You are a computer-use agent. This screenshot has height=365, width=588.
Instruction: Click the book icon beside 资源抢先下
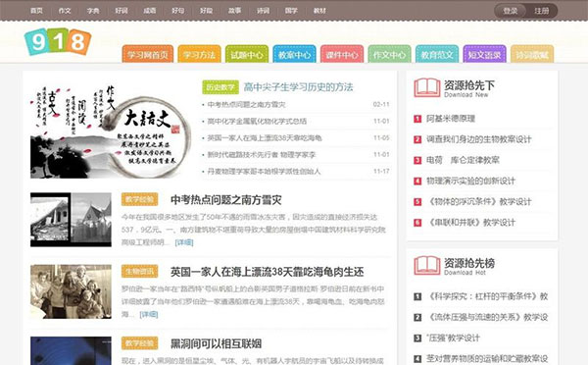[426, 87]
